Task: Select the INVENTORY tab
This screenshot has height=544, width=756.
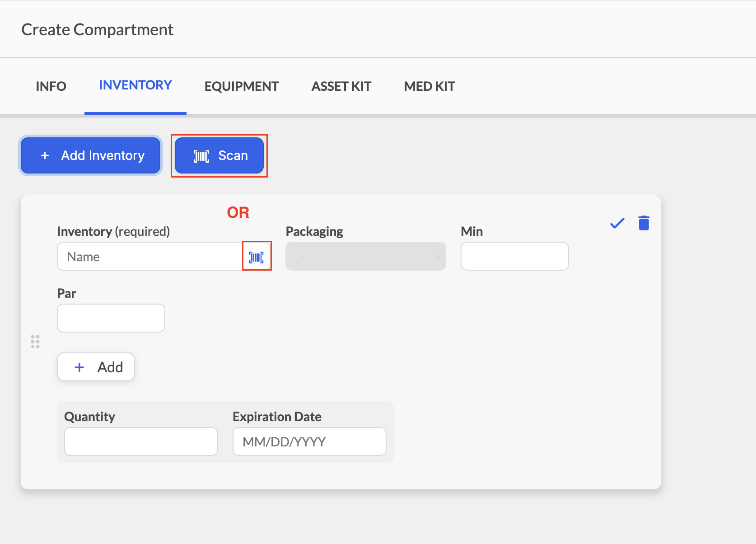Action: (x=135, y=85)
